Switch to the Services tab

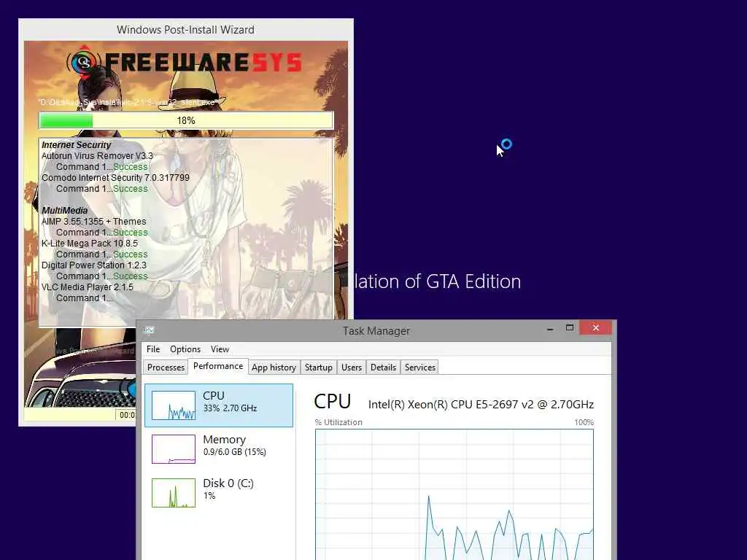point(420,367)
